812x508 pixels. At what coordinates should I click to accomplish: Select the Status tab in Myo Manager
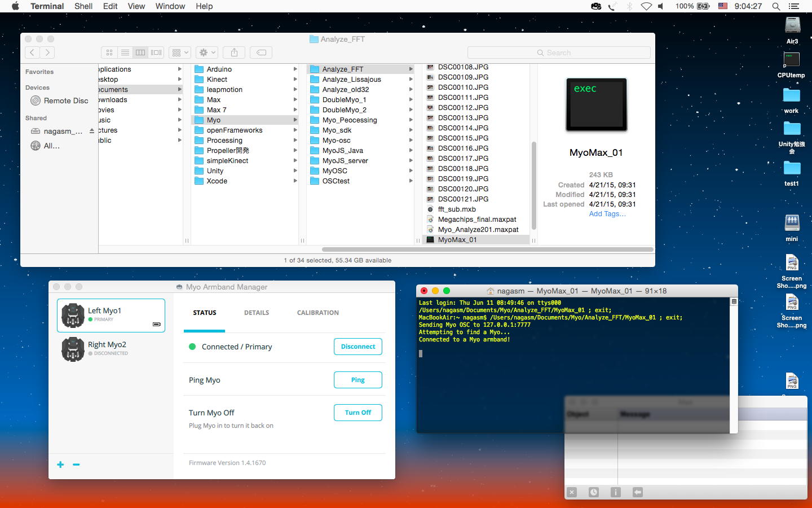coord(205,313)
